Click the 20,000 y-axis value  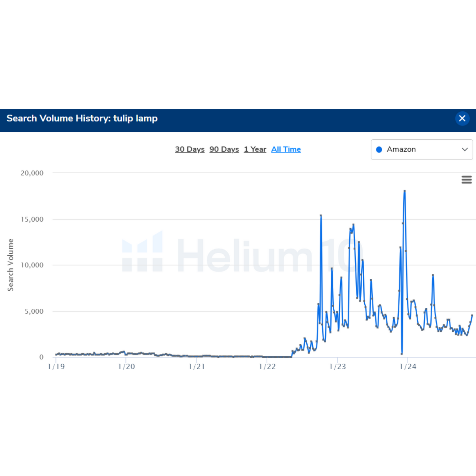(32, 173)
